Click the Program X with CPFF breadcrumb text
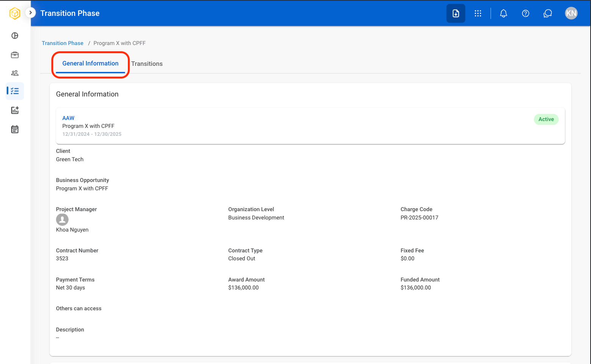 coord(119,43)
